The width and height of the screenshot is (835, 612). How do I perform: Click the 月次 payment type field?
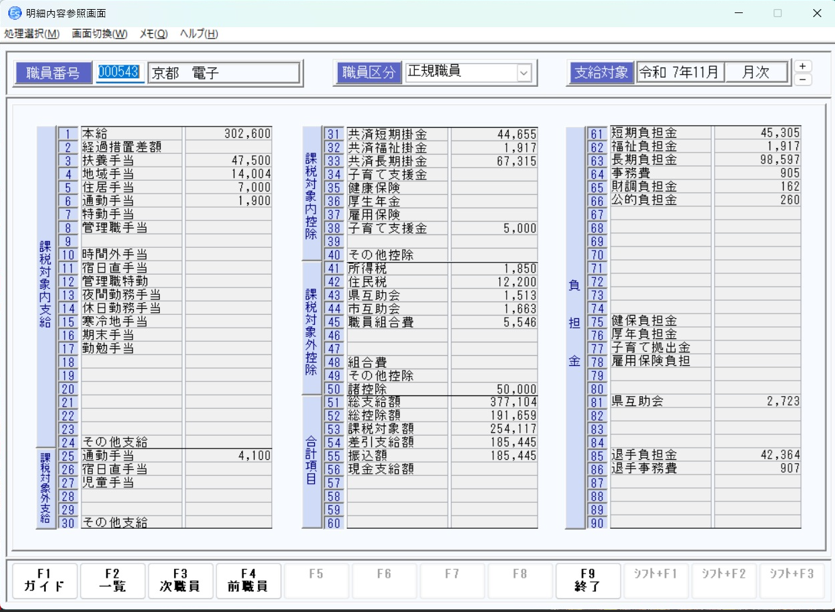coord(756,73)
